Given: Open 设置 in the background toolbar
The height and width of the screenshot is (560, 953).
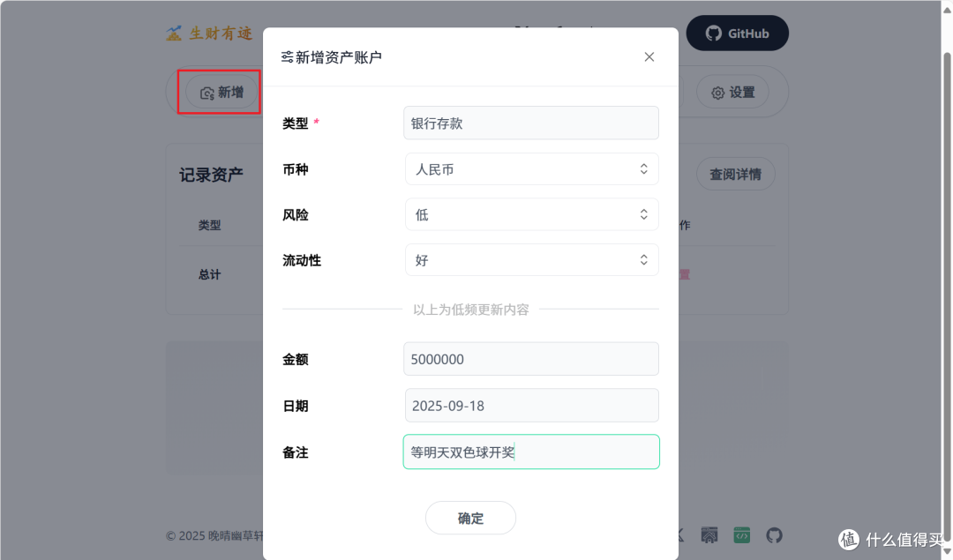Looking at the screenshot, I should 733,93.
